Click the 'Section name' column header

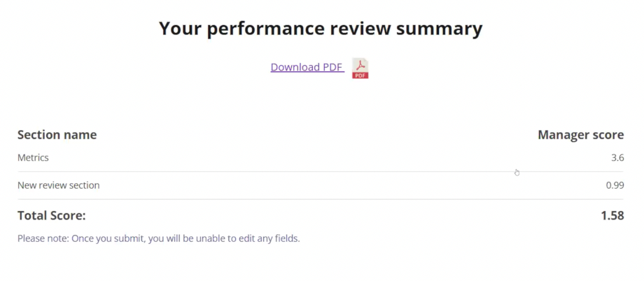(57, 135)
